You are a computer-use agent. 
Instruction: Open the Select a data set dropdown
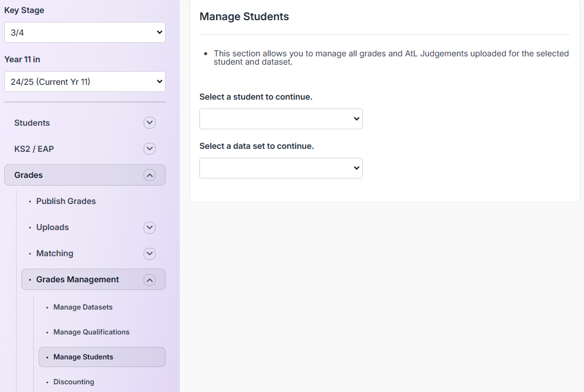281,168
